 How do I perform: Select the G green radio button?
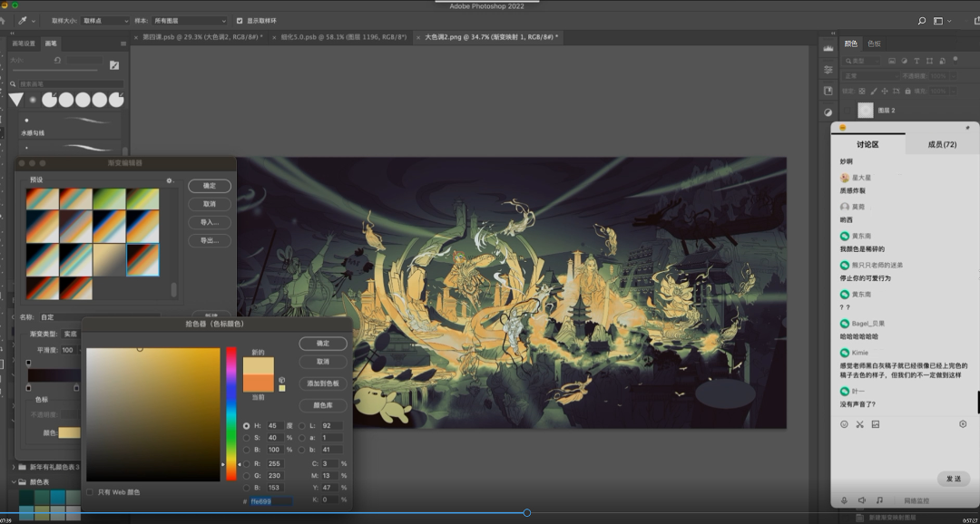click(x=246, y=476)
